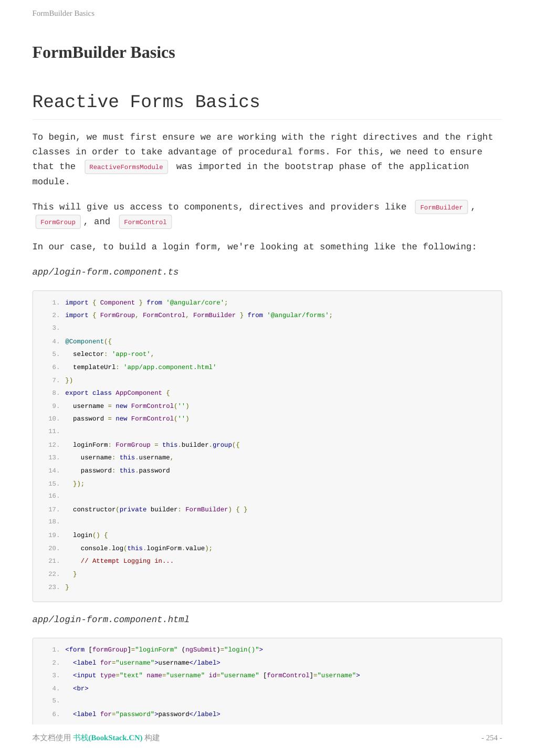535x756 pixels.
Task: Click the '@angular/forms' import string
Action: click(x=298, y=315)
